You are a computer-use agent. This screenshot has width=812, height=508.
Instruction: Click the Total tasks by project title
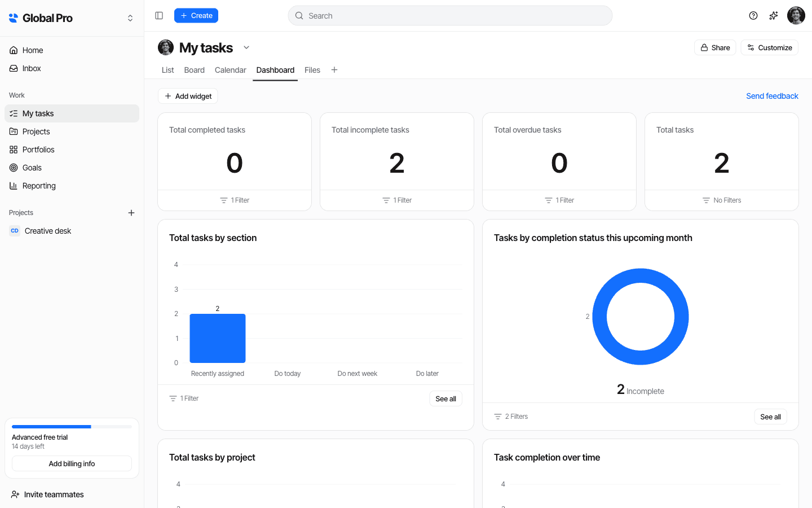[212, 457]
